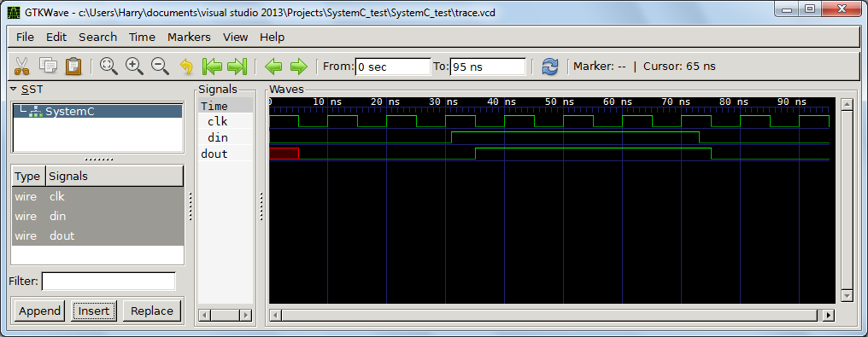Click the Cut scissors icon
The height and width of the screenshot is (337, 868).
coord(21,67)
